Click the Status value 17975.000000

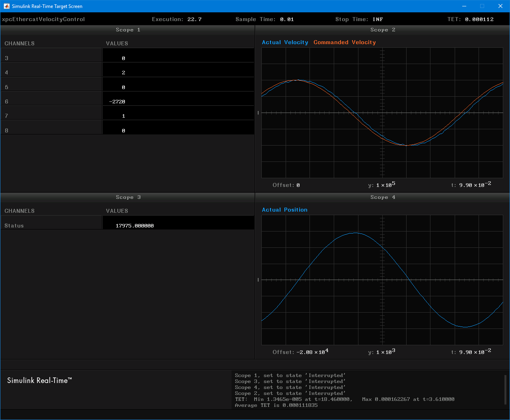click(x=134, y=226)
